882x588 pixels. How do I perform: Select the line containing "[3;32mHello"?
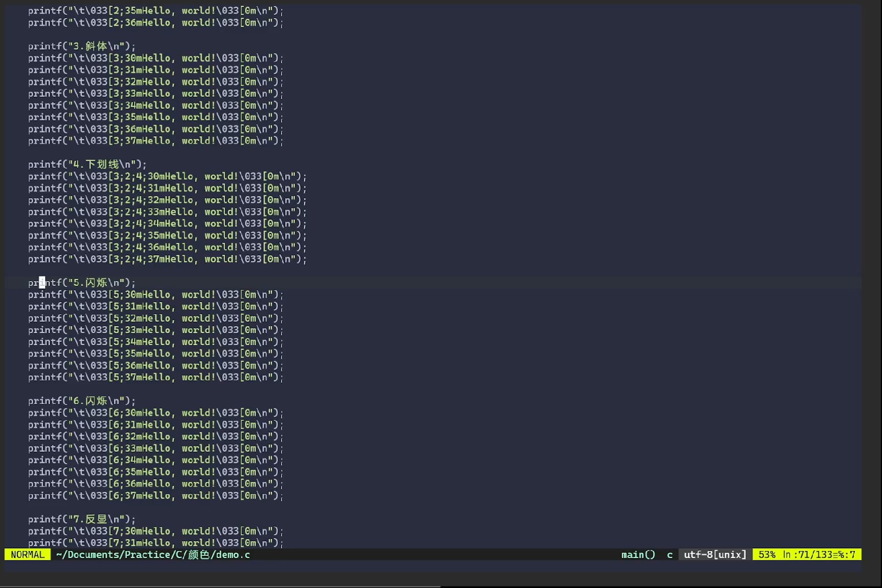pyautogui.click(x=156, y=82)
